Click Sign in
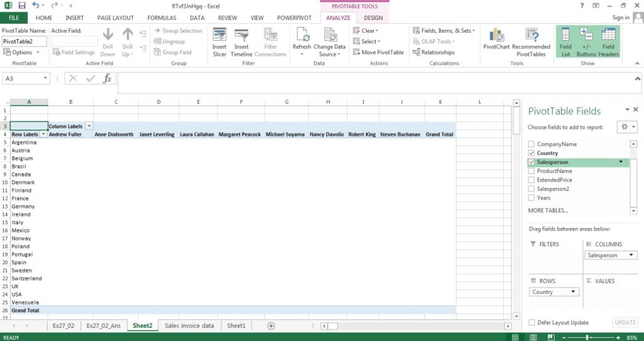 [x=621, y=18]
